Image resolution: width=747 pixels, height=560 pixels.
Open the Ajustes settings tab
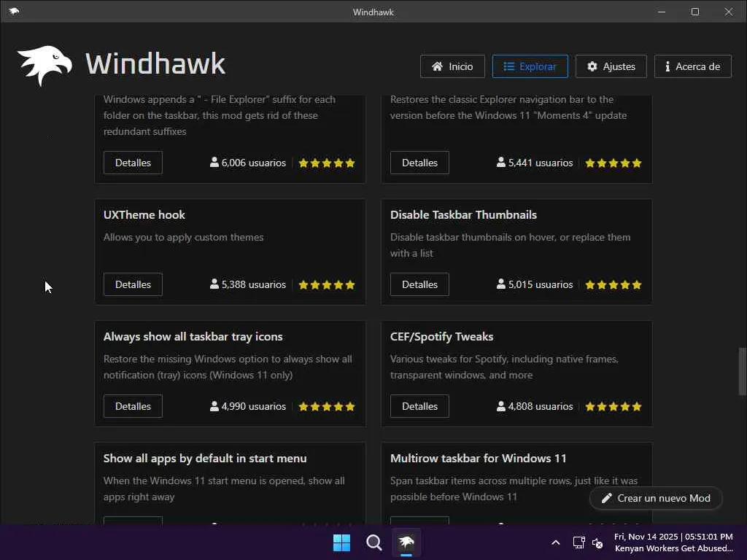pos(611,66)
